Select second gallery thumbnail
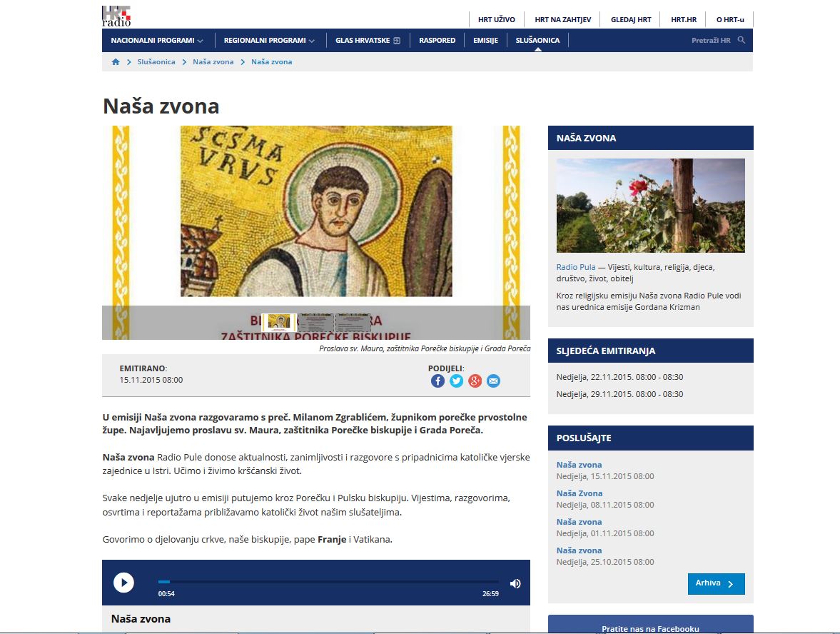 point(315,323)
